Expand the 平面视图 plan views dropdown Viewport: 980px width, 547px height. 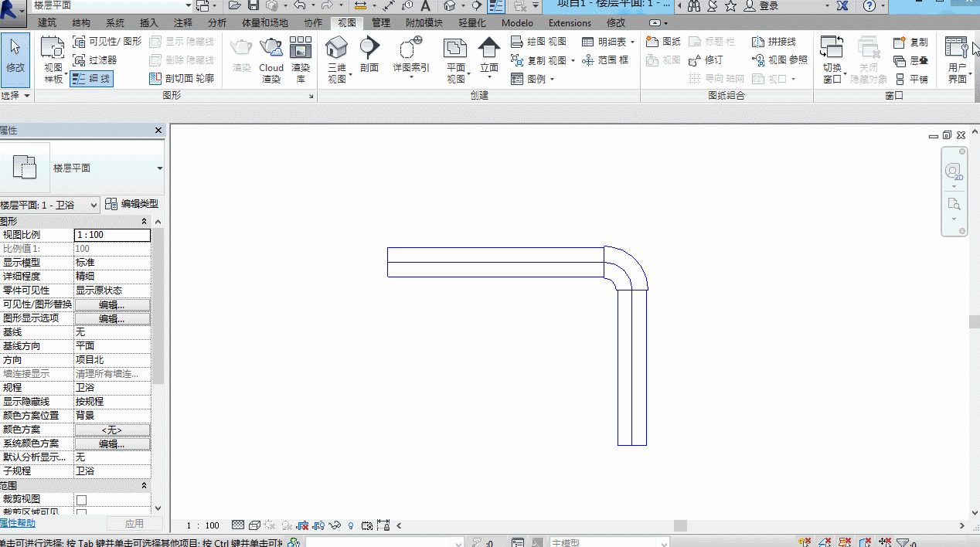coord(456,77)
